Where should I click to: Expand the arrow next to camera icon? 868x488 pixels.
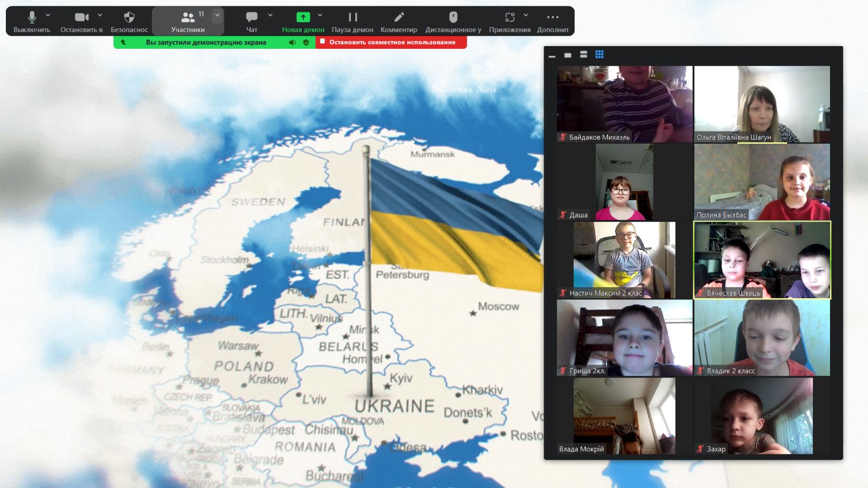click(x=100, y=15)
